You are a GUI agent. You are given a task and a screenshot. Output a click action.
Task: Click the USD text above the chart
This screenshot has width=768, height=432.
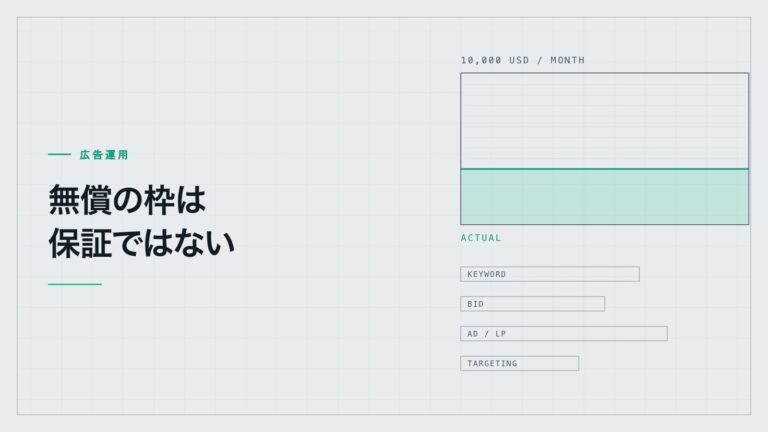(x=519, y=60)
